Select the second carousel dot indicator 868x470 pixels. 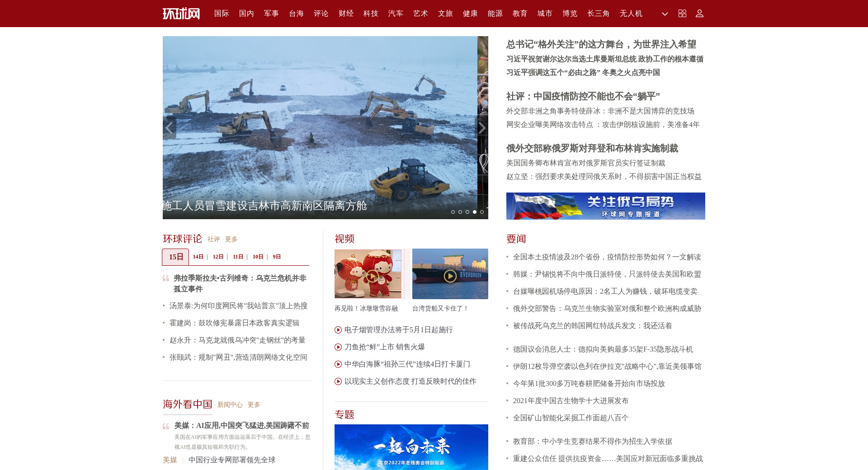click(460, 212)
